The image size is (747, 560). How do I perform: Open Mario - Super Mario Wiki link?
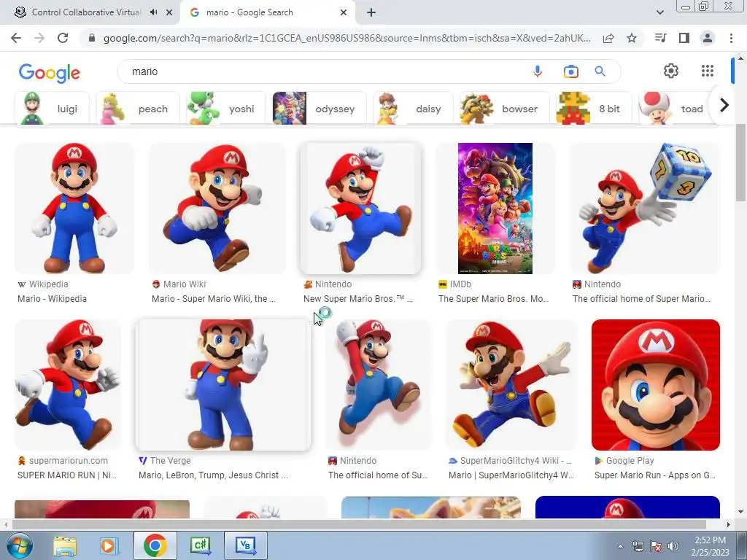click(214, 299)
